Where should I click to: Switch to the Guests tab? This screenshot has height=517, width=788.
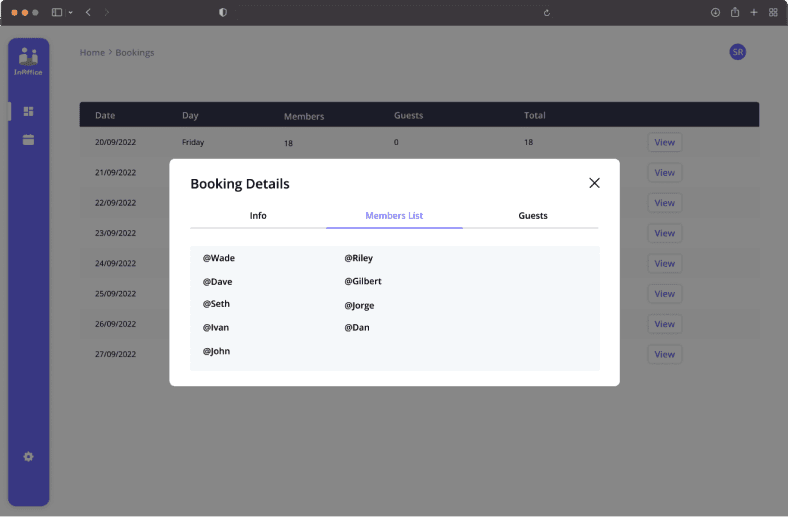click(x=532, y=216)
